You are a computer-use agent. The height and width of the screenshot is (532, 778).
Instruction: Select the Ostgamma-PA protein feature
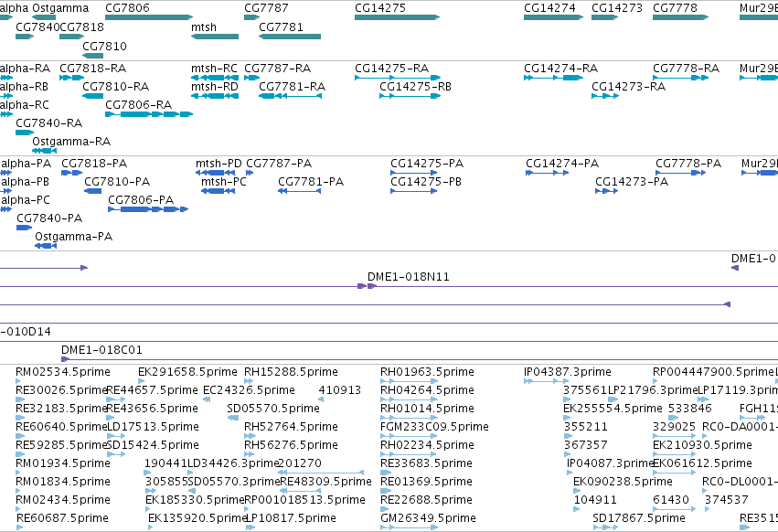pos(46,246)
